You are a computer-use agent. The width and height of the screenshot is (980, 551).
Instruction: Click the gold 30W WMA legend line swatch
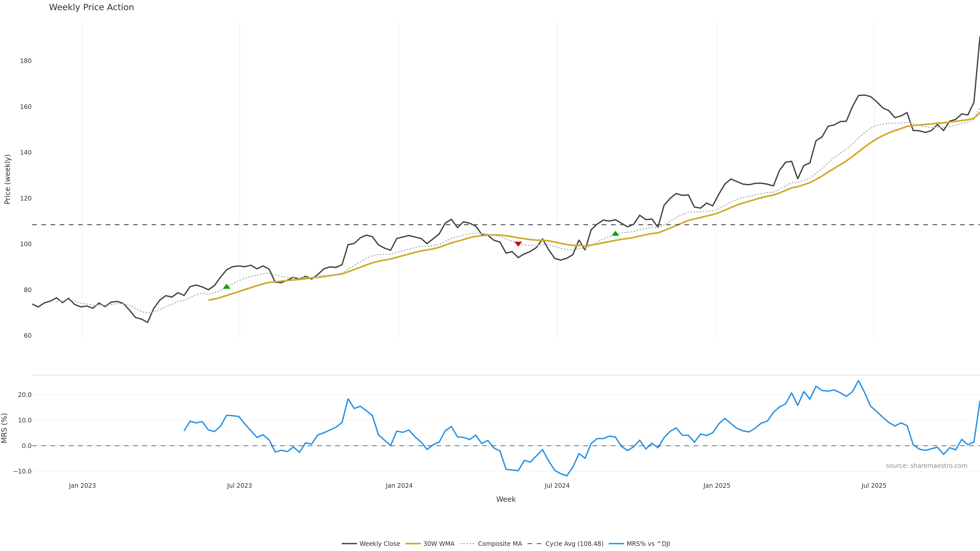point(413,544)
